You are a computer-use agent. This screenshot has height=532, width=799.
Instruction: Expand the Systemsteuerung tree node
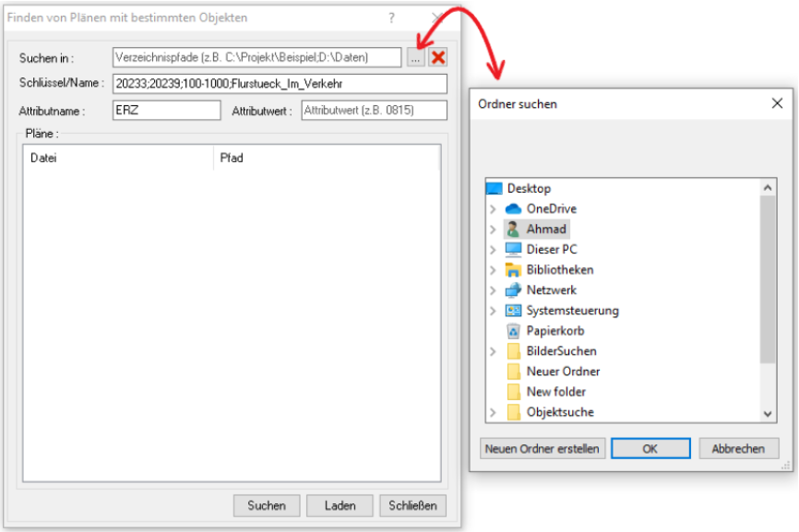pos(493,311)
